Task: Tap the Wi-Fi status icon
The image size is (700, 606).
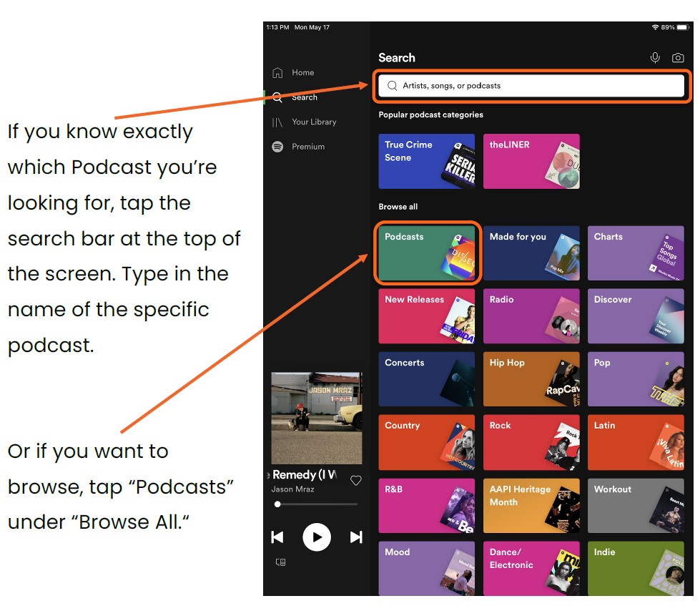Action: tap(655, 27)
